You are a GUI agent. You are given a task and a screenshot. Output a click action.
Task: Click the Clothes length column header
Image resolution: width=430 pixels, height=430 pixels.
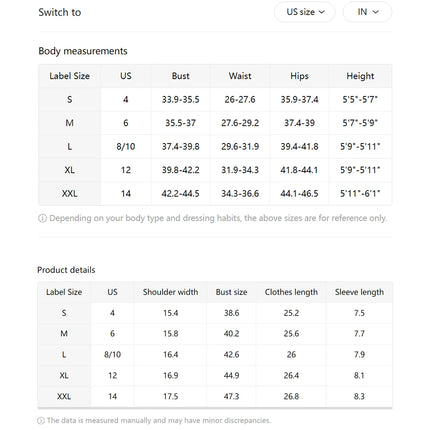point(291,292)
